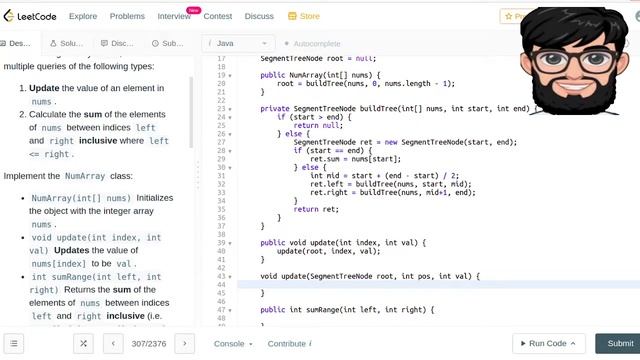Go to the Contest page
Viewport: 640px width, 360px height.
pos(218,16)
